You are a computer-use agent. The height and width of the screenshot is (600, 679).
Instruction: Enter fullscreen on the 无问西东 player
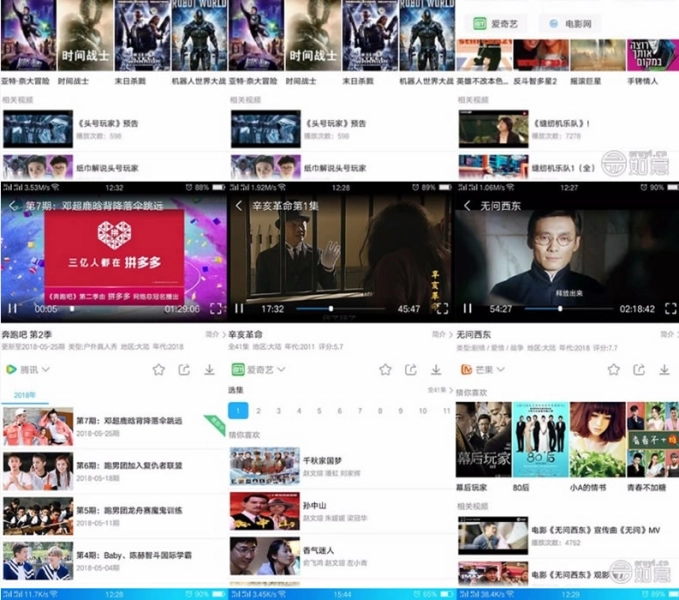pyautogui.click(x=670, y=309)
